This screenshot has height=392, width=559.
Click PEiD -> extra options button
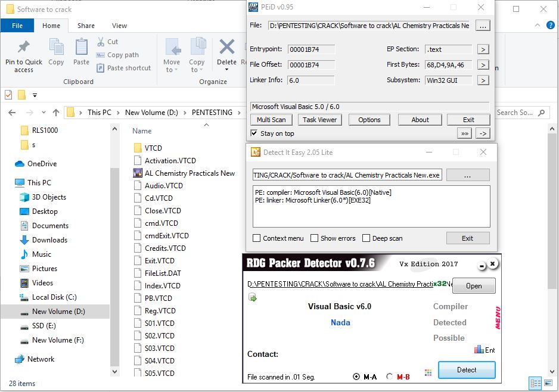tap(483, 133)
